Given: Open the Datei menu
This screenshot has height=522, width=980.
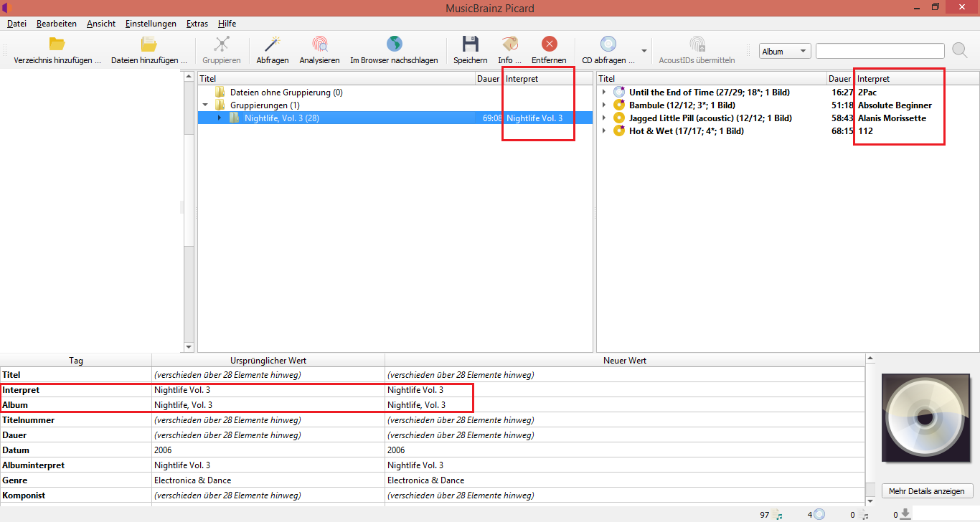Looking at the screenshot, I should [x=17, y=24].
